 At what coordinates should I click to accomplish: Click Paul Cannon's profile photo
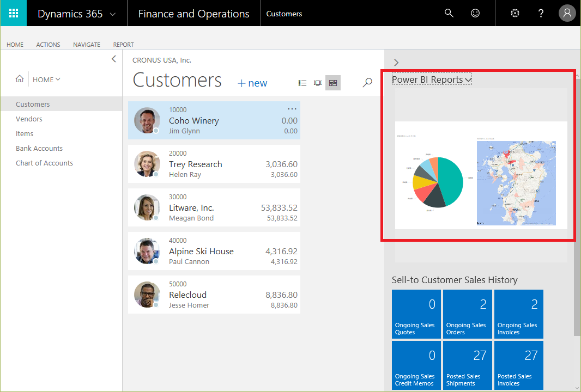147,251
